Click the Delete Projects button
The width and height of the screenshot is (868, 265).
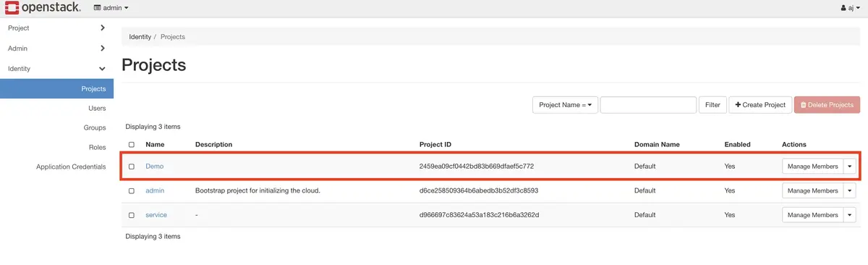(x=827, y=105)
